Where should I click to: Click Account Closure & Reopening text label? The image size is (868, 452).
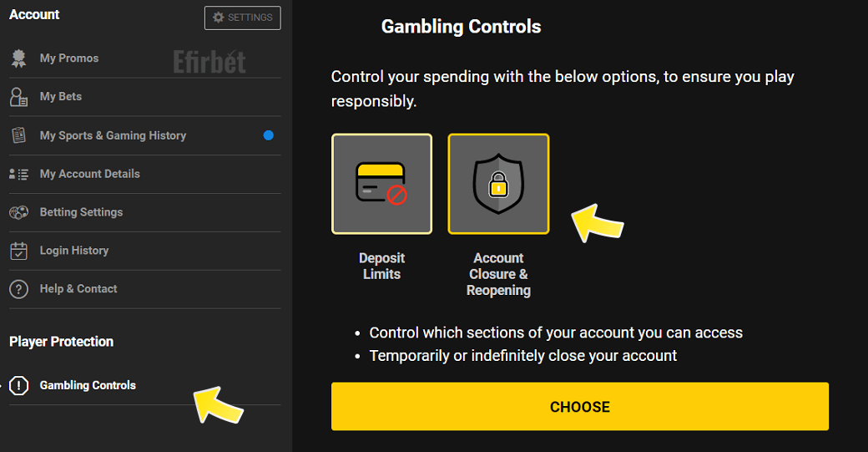coord(499,274)
